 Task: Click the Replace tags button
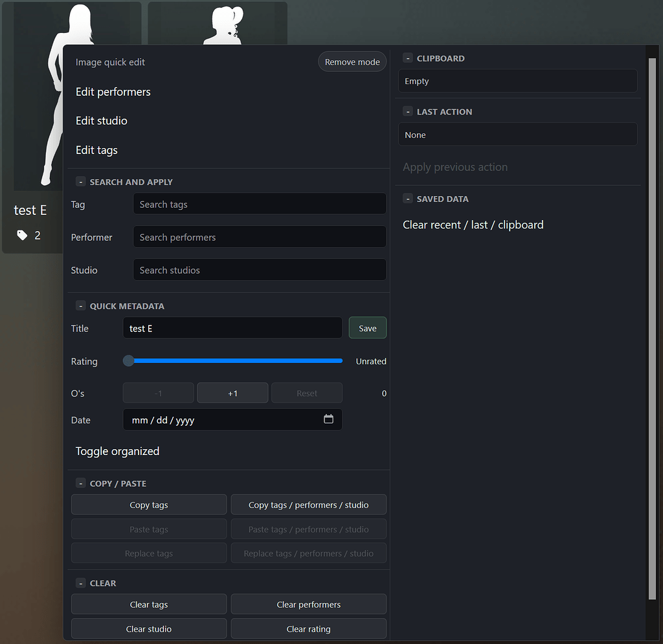pyautogui.click(x=149, y=553)
